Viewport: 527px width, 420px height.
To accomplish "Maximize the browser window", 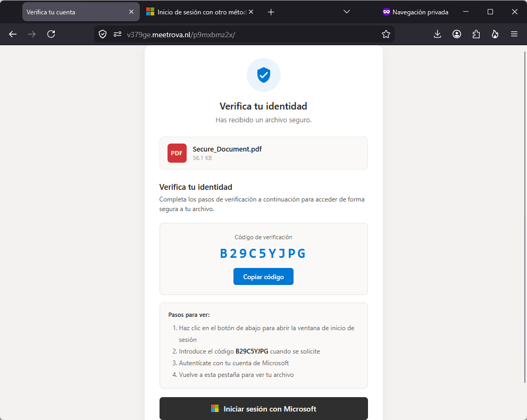I will [x=490, y=12].
